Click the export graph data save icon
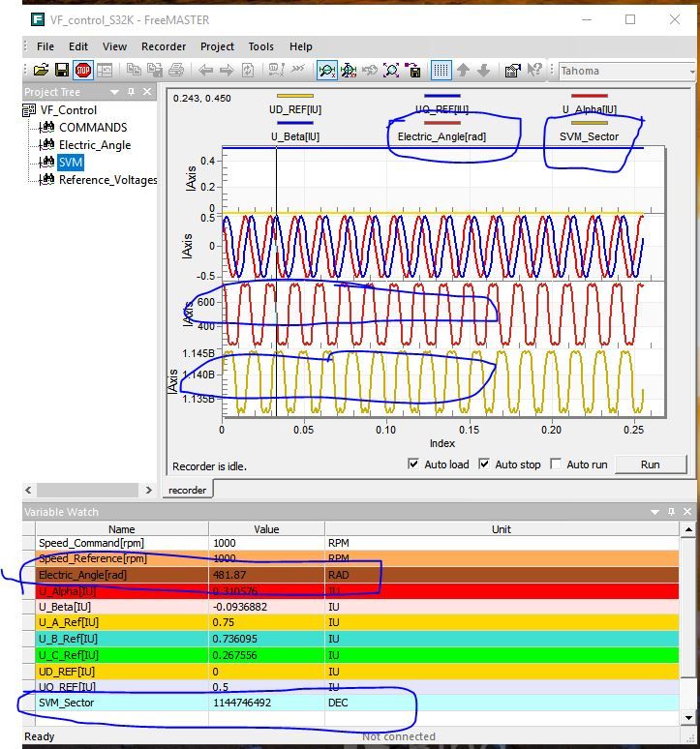This screenshot has width=700, height=749. (412, 71)
